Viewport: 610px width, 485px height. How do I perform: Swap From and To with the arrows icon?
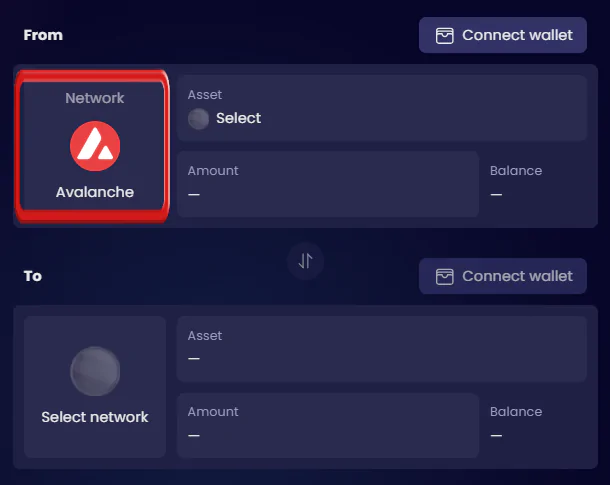[x=305, y=261]
